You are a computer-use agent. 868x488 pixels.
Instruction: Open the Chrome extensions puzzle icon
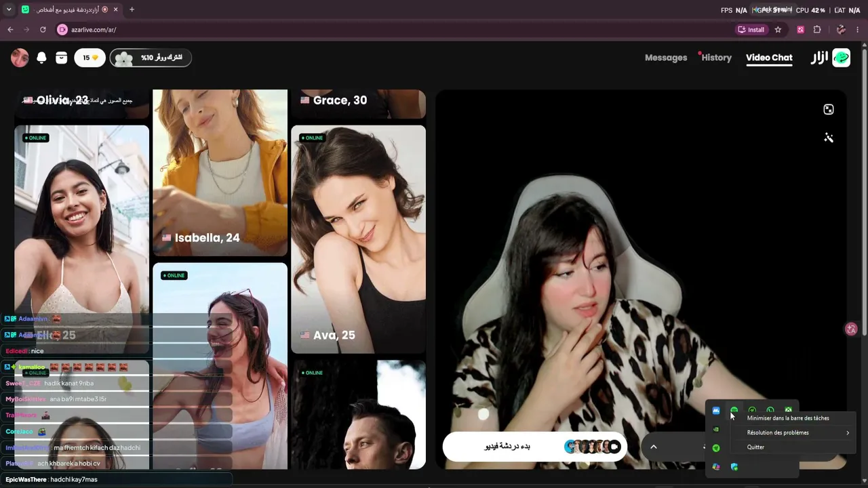point(817,30)
